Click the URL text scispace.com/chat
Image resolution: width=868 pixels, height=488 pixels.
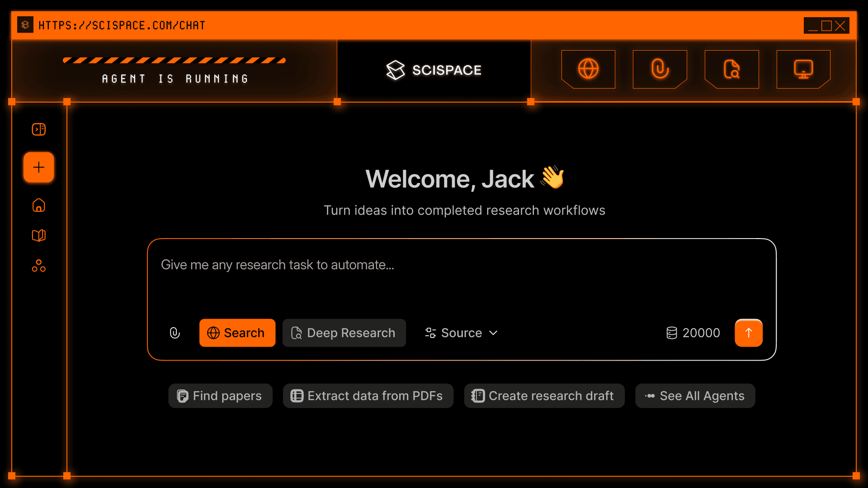click(x=122, y=25)
